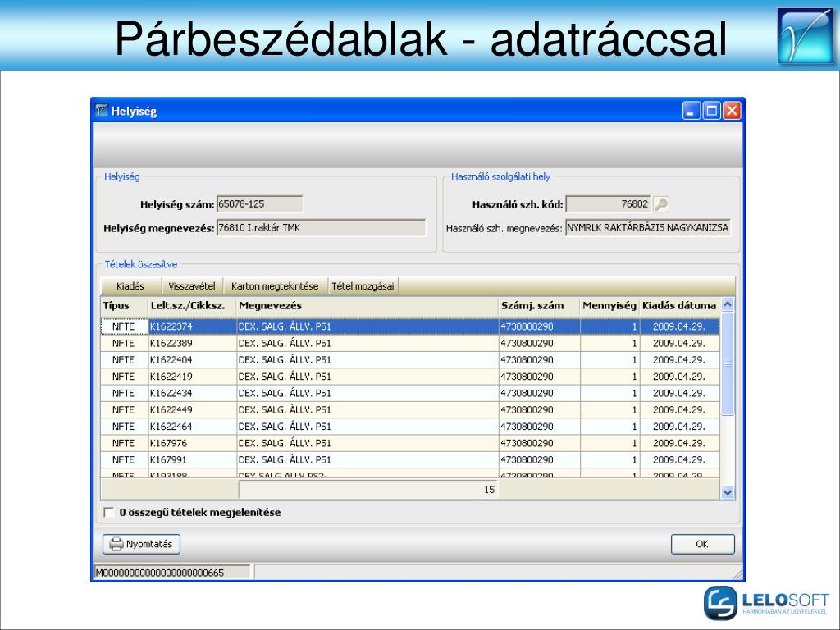Close the Helyiség window
Image resolution: width=840 pixels, height=630 pixels.
(732, 111)
